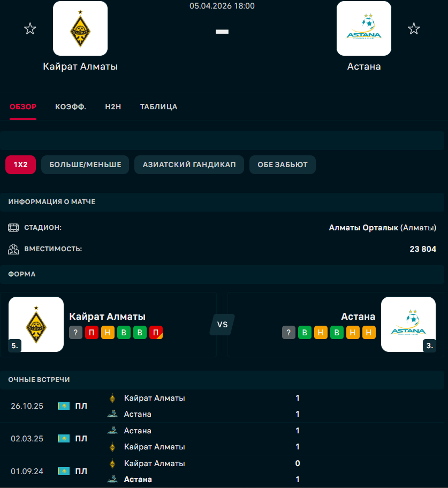Open the Алматы Орталык stadium link

click(x=363, y=228)
